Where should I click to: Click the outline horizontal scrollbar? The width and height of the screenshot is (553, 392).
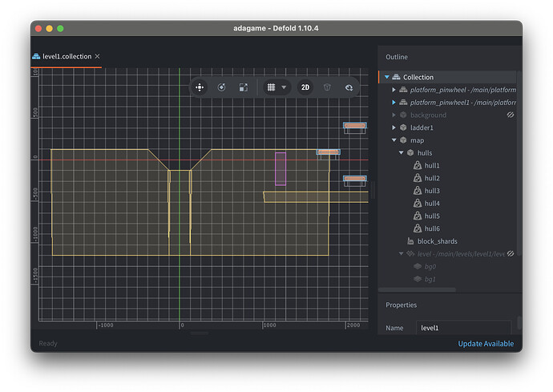pos(417,289)
